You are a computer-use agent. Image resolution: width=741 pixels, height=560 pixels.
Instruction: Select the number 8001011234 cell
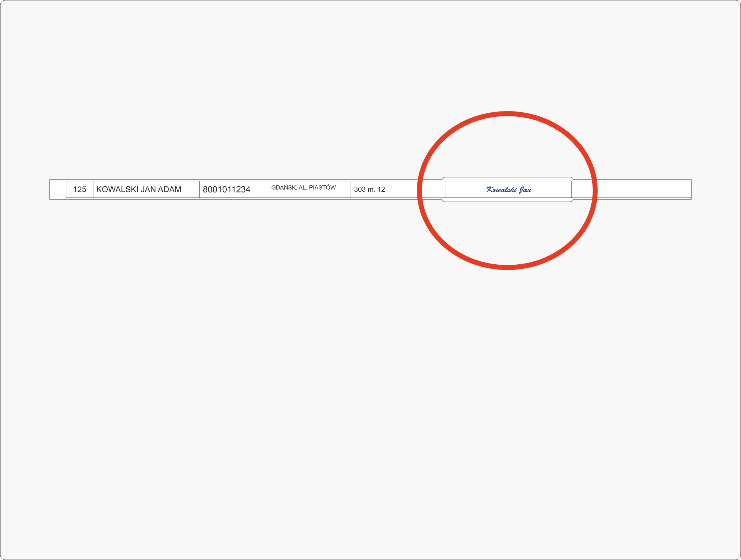(x=226, y=189)
